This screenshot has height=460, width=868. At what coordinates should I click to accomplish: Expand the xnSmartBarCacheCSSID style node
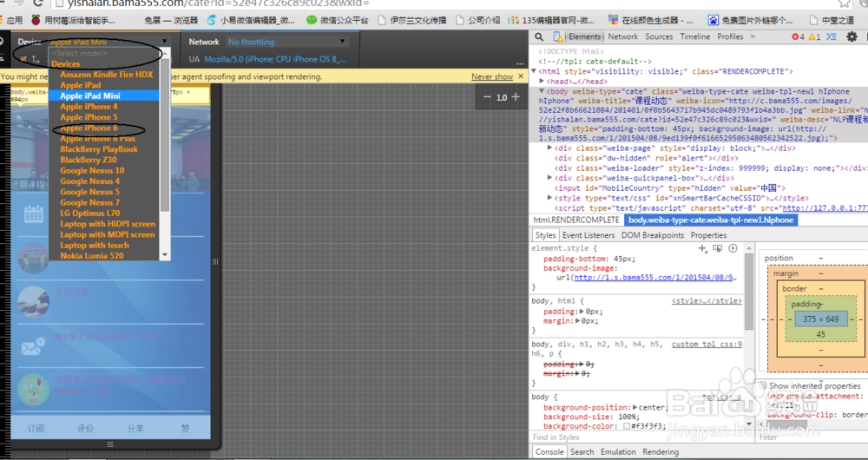(x=549, y=198)
